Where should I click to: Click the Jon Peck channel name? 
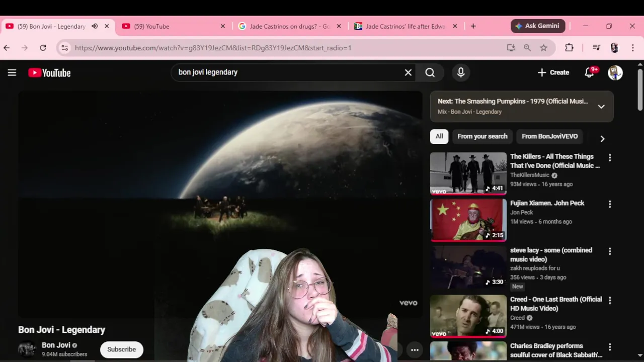click(521, 212)
